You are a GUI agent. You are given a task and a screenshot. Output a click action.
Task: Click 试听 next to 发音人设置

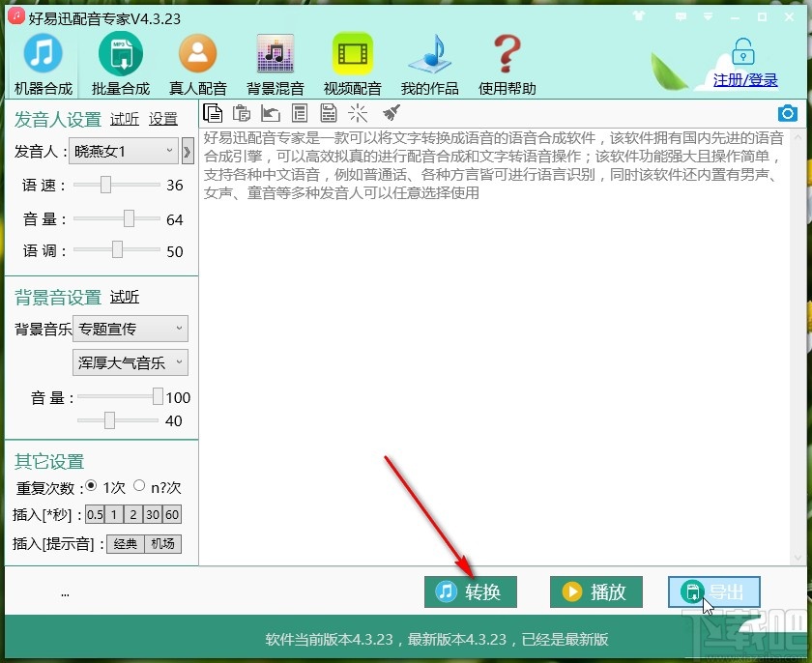pos(125,119)
